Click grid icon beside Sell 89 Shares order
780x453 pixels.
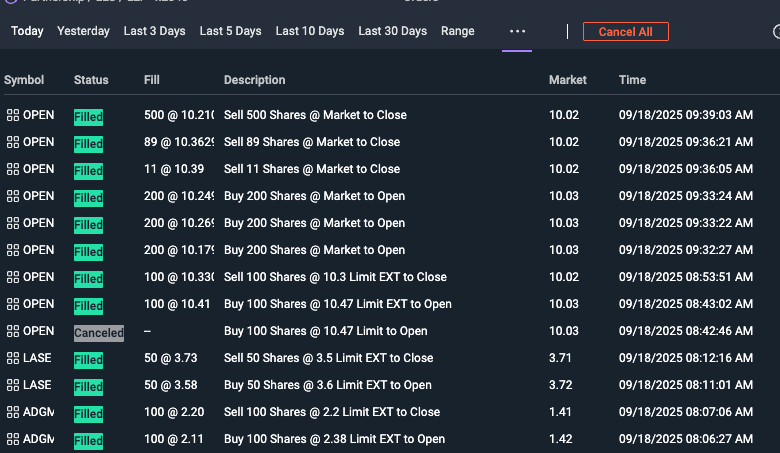[13, 142]
